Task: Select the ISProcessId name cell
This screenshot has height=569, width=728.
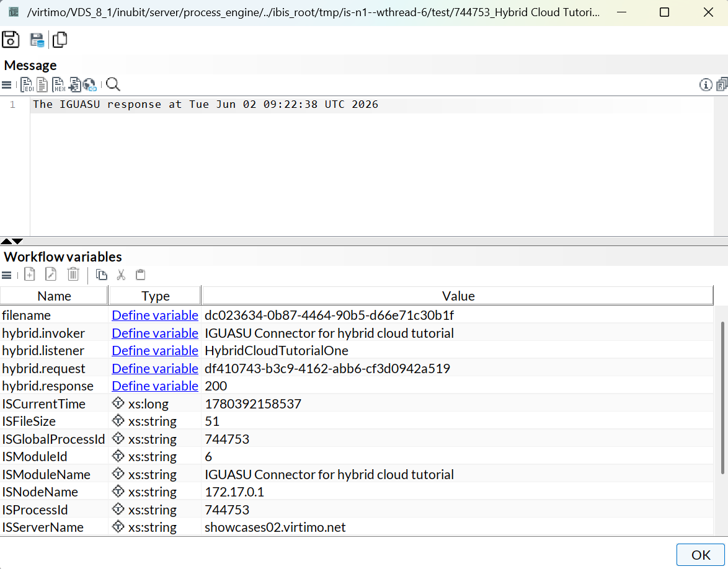Action: [x=54, y=509]
